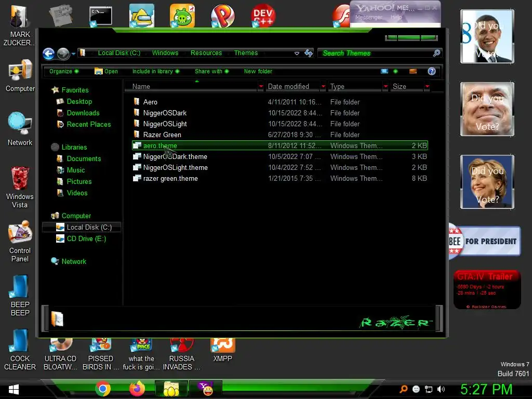Click the volume speaker tray icon

441,389
